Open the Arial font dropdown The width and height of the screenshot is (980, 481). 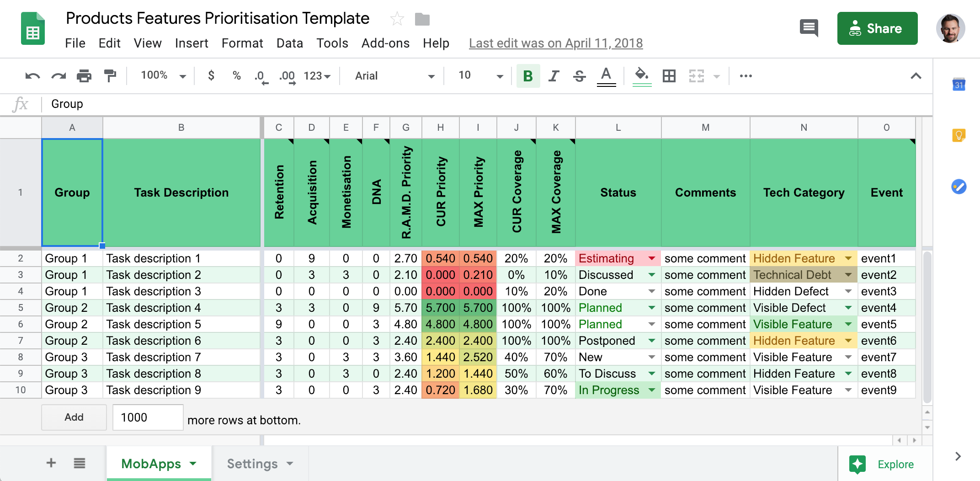(x=391, y=76)
